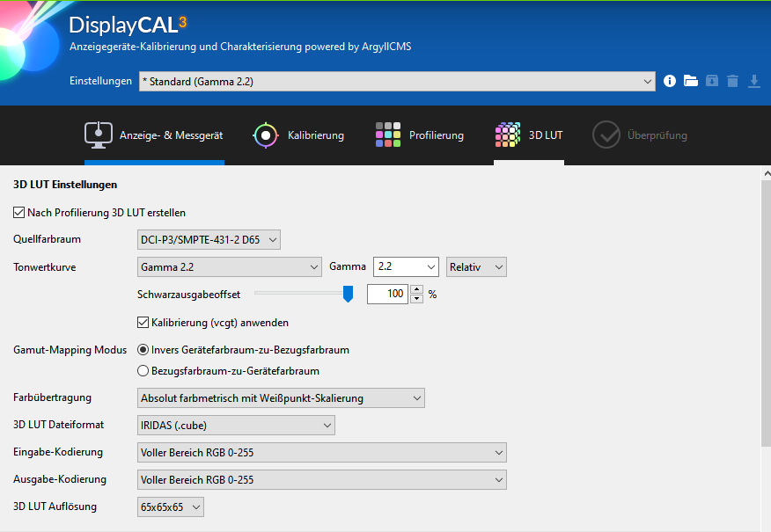Open the Ausgabe-Kodierung dropdown

click(322, 480)
